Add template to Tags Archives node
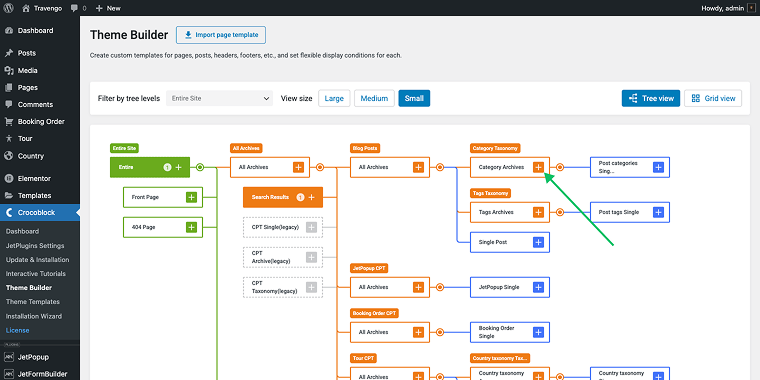 click(x=538, y=212)
